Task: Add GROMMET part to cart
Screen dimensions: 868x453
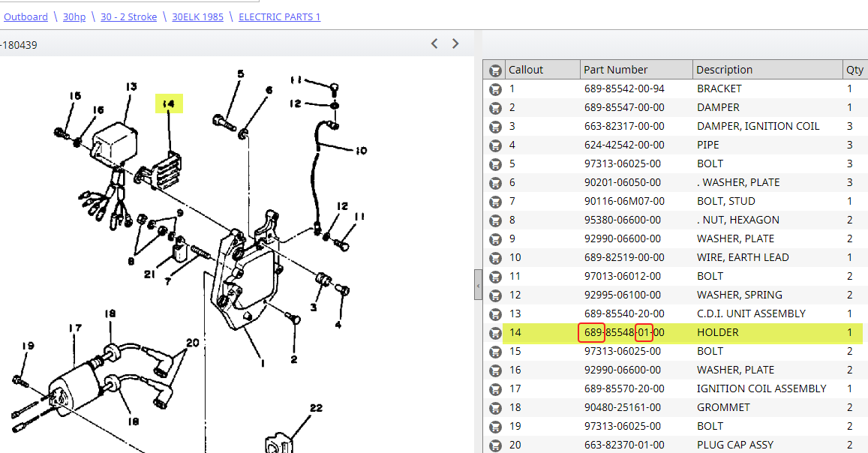Action: click(x=495, y=408)
